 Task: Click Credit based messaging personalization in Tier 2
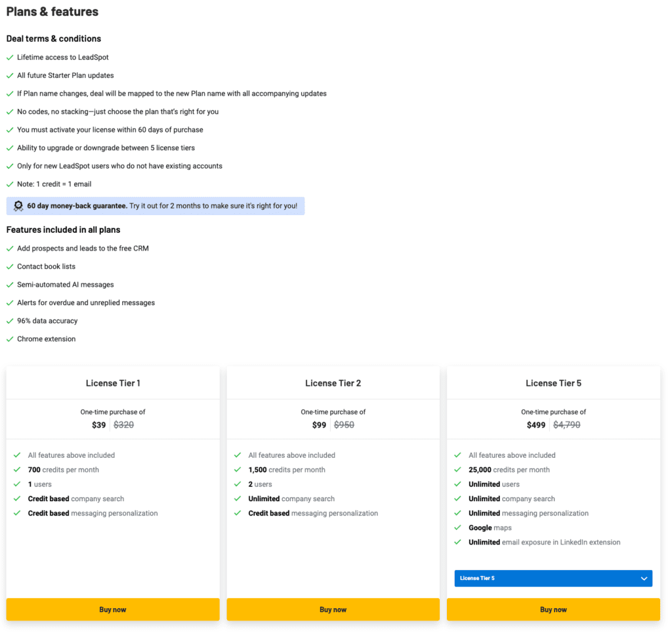tap(313, 513)
